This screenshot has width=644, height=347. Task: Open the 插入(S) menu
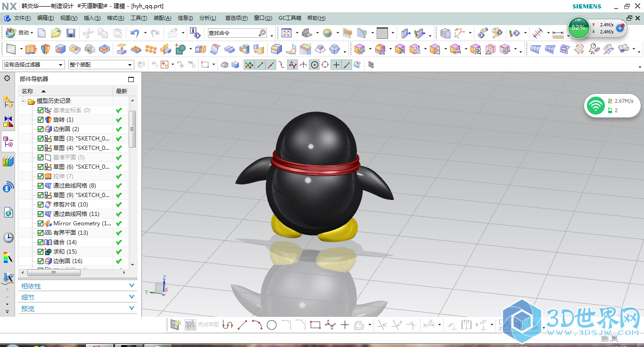(92, 18)
